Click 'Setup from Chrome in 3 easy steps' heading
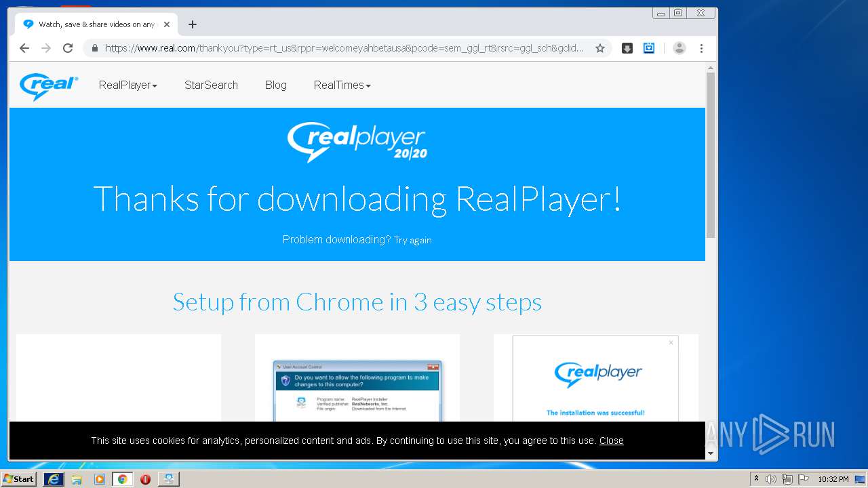Image resolution: width=868 pixels, height=488 pixels. [x=357, y=302]
